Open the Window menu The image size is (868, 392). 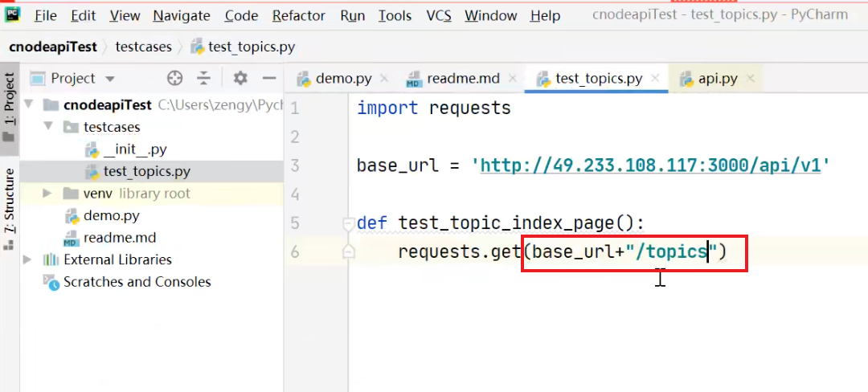[490, 15]
